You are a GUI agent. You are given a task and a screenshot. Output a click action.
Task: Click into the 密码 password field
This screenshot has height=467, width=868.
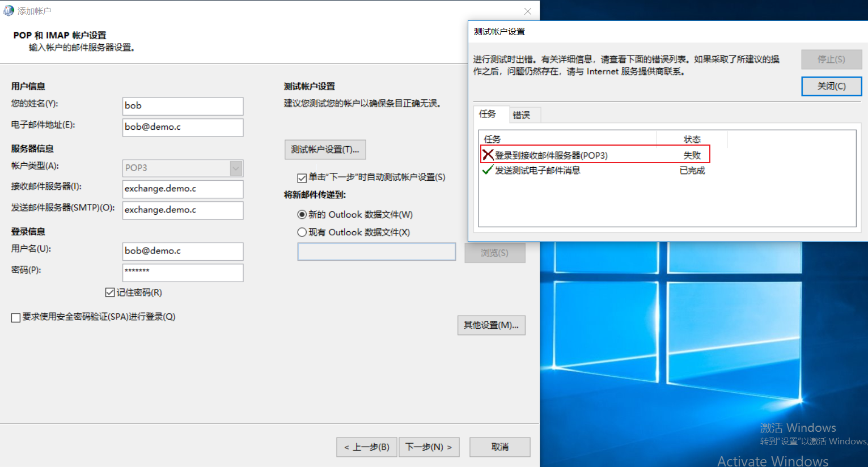[183, 273]
